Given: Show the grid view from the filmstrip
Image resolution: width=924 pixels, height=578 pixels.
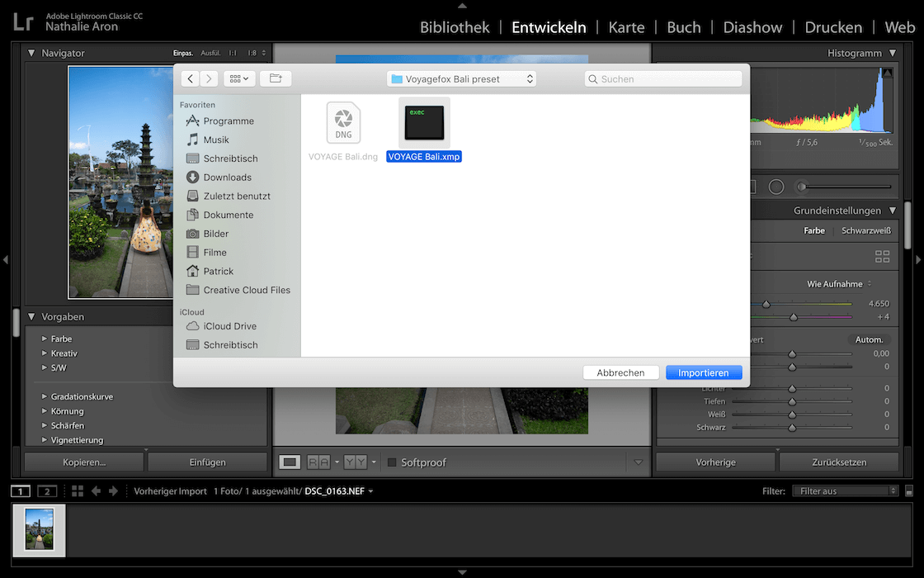Looking at the screenshot, I should point(78,491).
